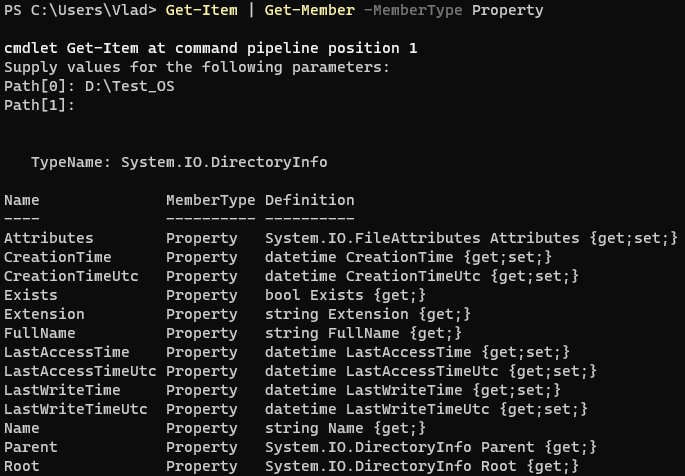Click the 'datetime CreationTimeUtc {get;set;}' definition
Image resolution: width=685 pixels, height=476 pixels.
422,276
